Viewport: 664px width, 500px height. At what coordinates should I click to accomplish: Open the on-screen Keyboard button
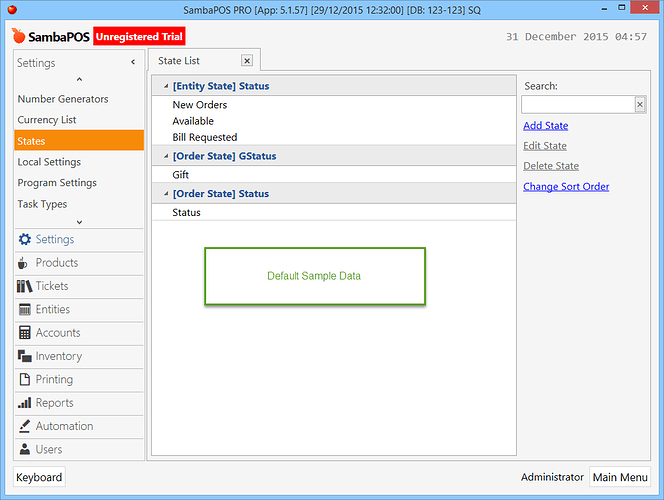[x=39, y=478]
